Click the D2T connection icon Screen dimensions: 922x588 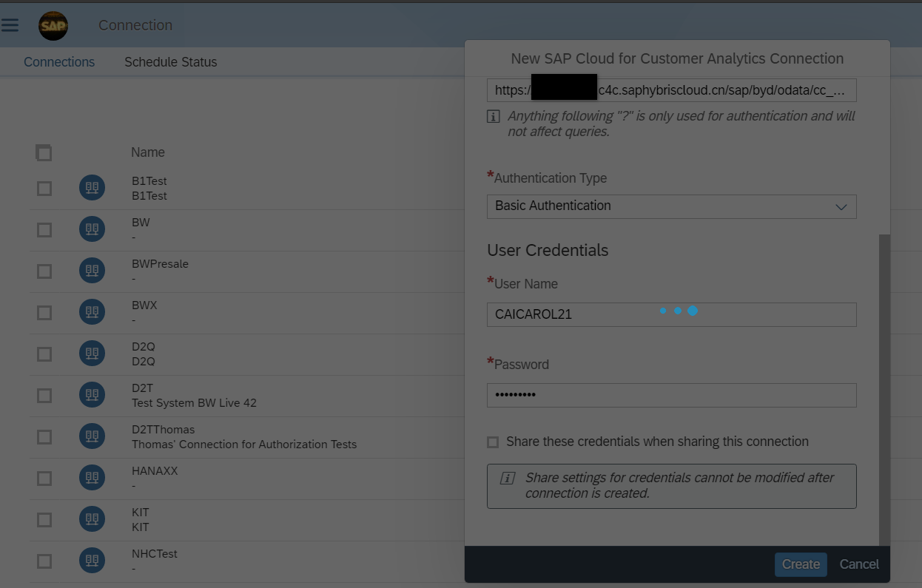92,395
